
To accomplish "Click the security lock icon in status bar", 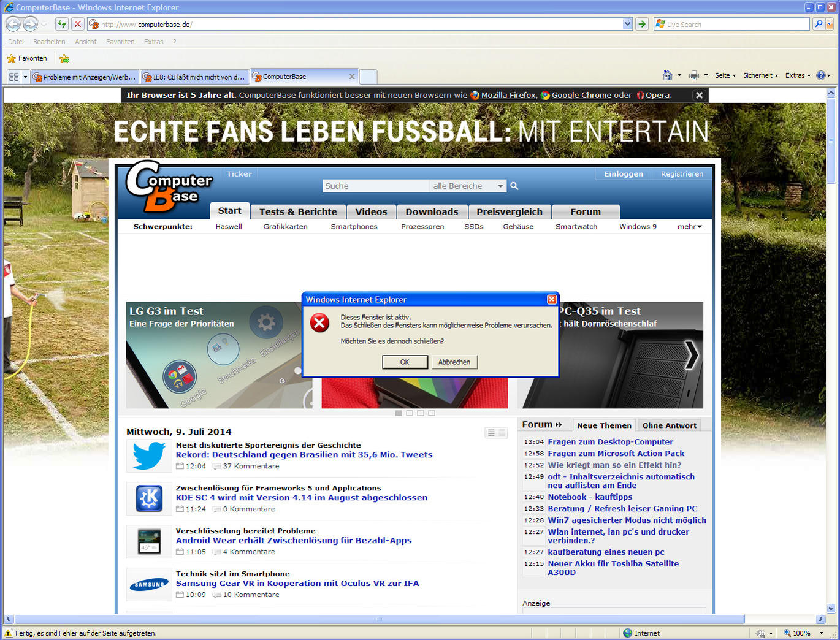I will point(760,633).
